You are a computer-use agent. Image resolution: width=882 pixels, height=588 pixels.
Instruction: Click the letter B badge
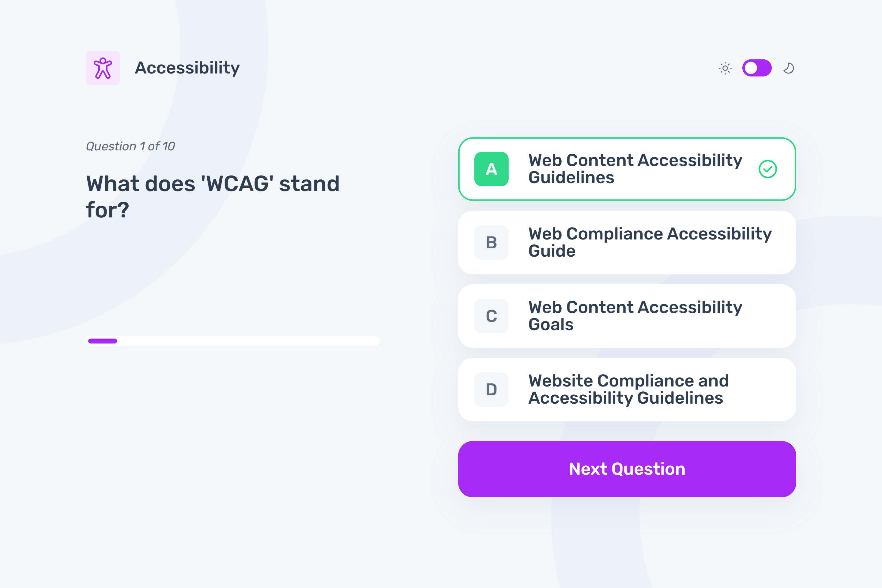(491, 243)
